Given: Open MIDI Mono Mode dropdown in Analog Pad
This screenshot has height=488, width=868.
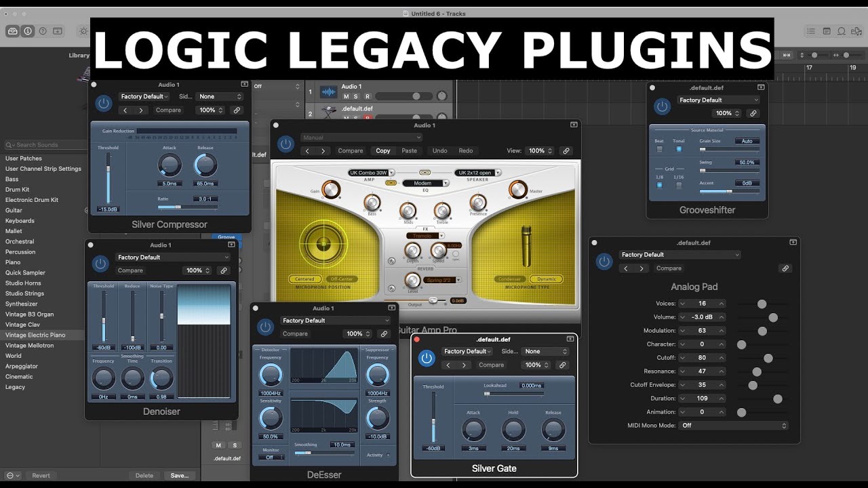Looking at the screenshot, I should [734, 426].
